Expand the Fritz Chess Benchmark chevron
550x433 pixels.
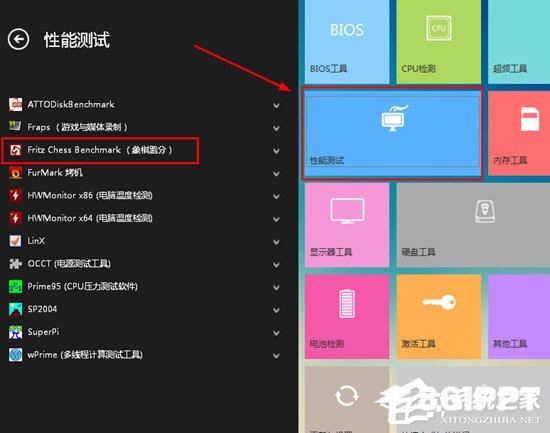click(276, 151)
